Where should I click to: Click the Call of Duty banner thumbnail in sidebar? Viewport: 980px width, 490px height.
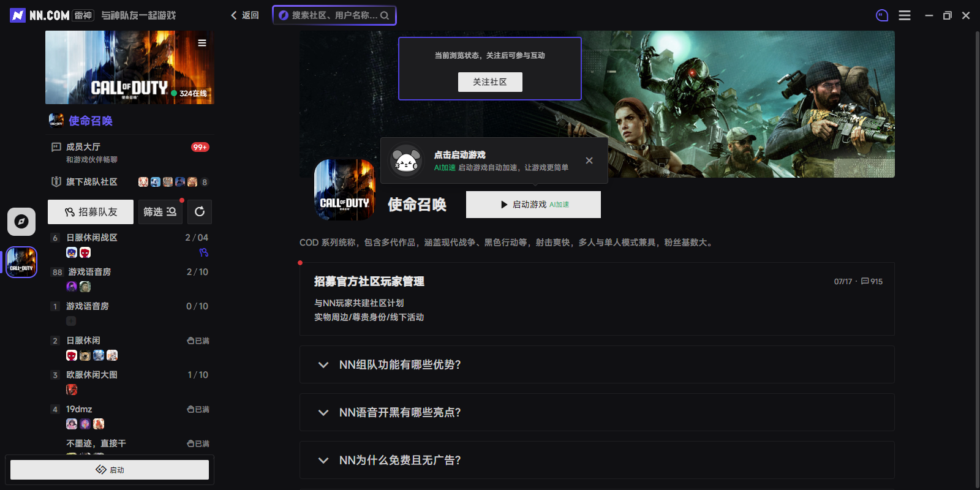pos(130,67)
